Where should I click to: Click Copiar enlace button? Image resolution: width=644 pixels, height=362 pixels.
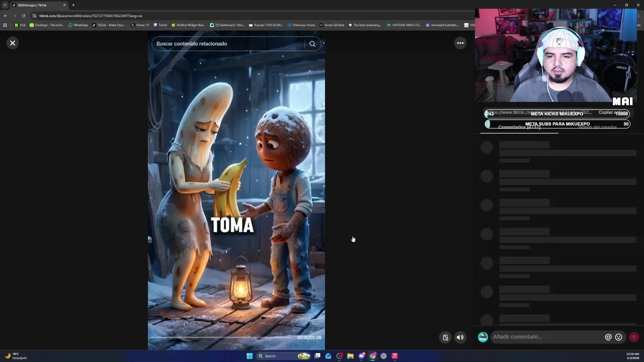point(613,113)
